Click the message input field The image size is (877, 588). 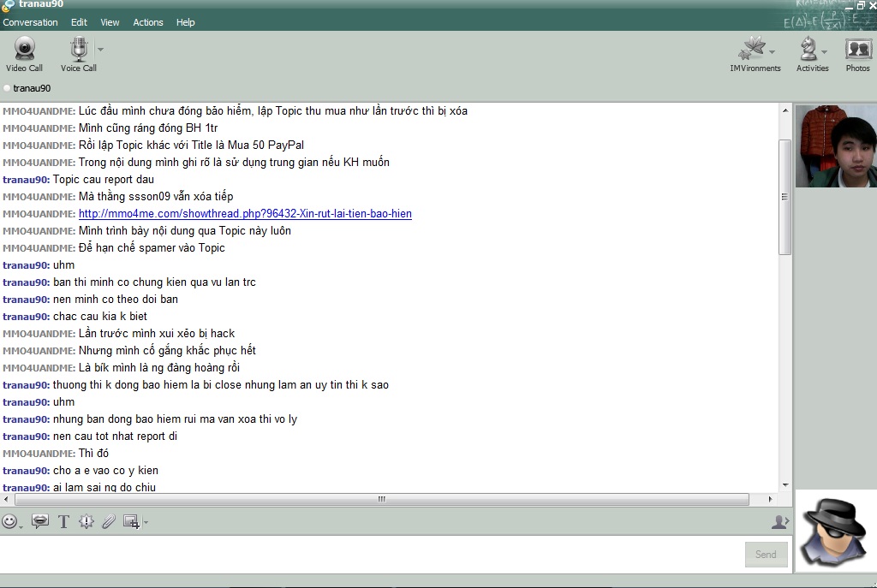pos(372,555)
